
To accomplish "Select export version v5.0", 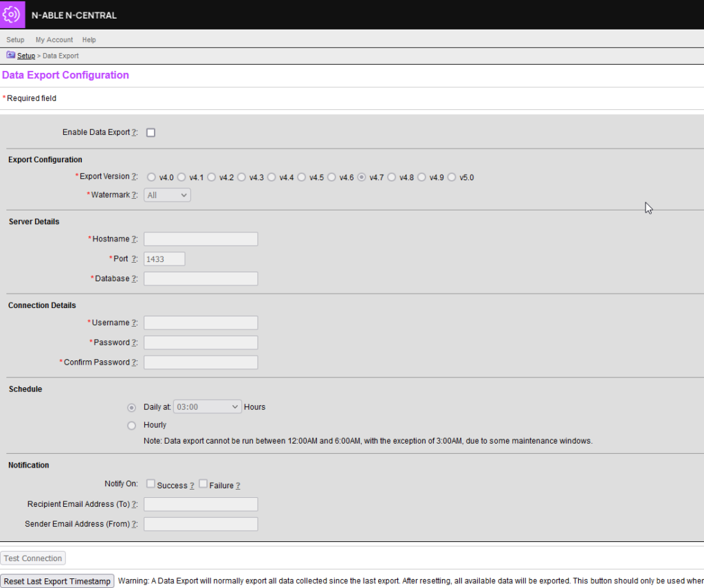I will 452,177.
